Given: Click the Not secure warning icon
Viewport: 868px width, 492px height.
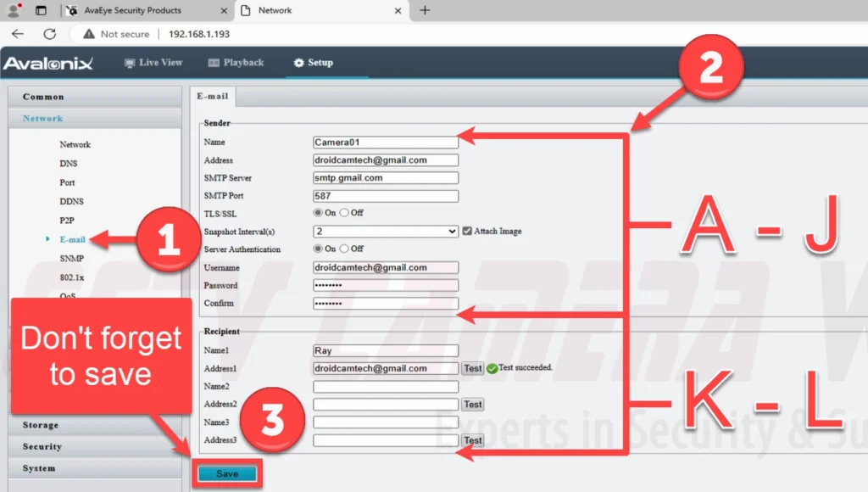Looking at the screenshot, I should (x=87, y=34).
